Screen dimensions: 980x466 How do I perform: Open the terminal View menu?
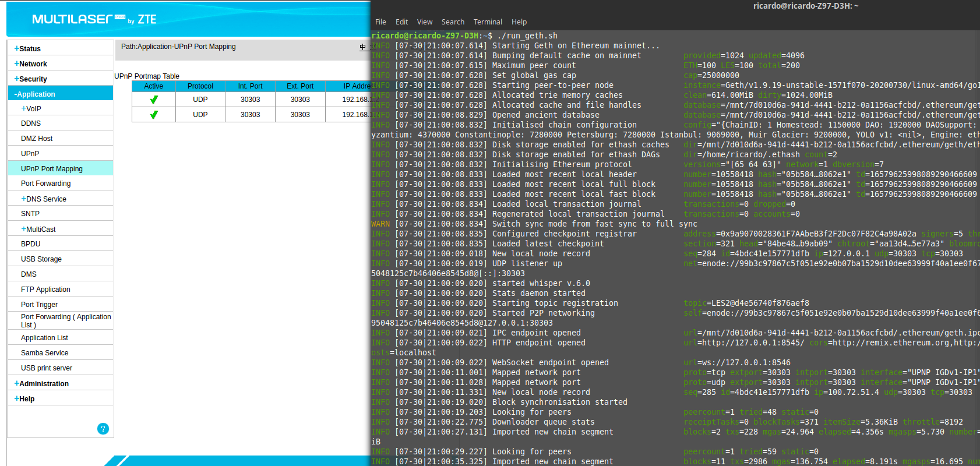(425, 22)
